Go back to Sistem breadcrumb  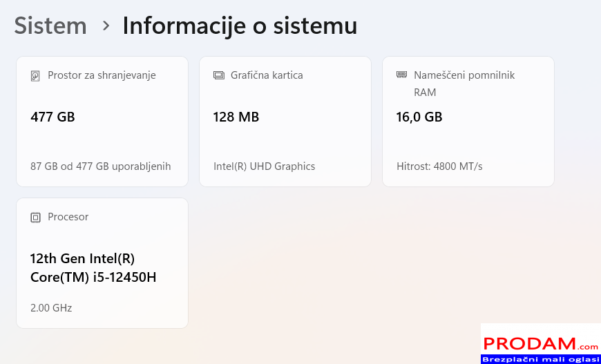(x=50, y=26)
